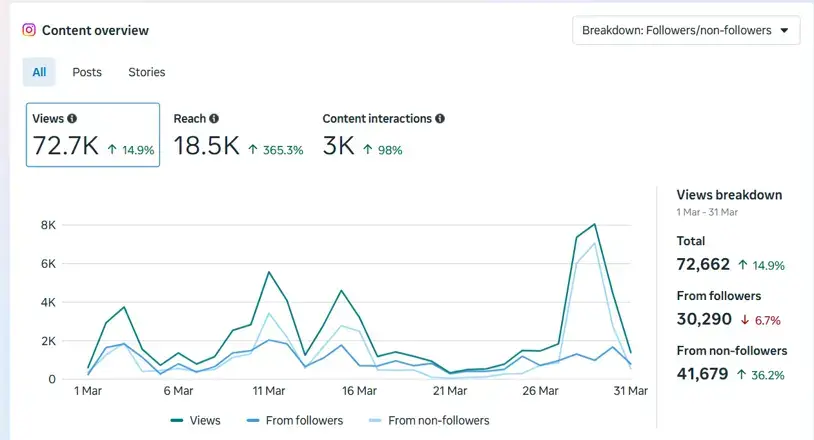Screen dimensions: 814x440
Task: Click the info icon beside Views
Action: coord(72,118)
